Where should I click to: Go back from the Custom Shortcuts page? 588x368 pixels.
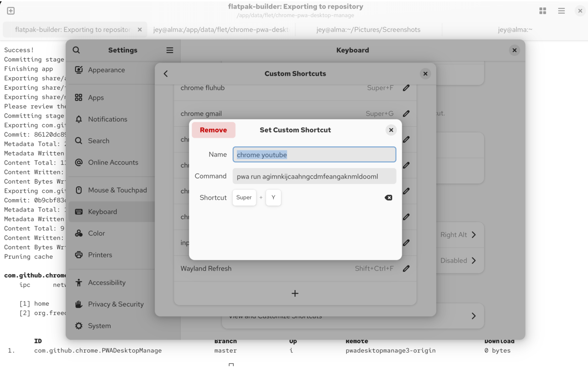166,74
